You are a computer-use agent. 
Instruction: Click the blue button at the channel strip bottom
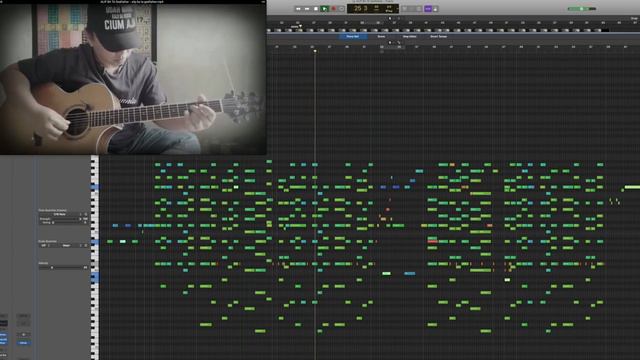click(23, 343)
